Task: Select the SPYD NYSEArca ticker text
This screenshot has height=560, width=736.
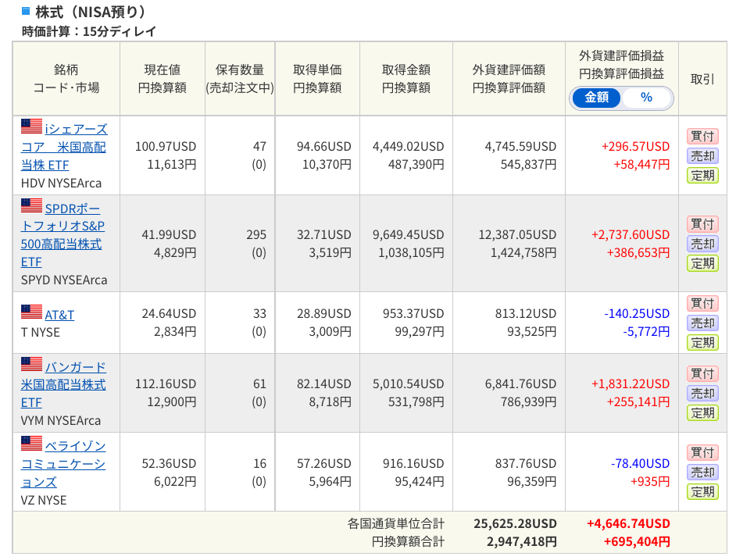Action: (x=64, y=280)
